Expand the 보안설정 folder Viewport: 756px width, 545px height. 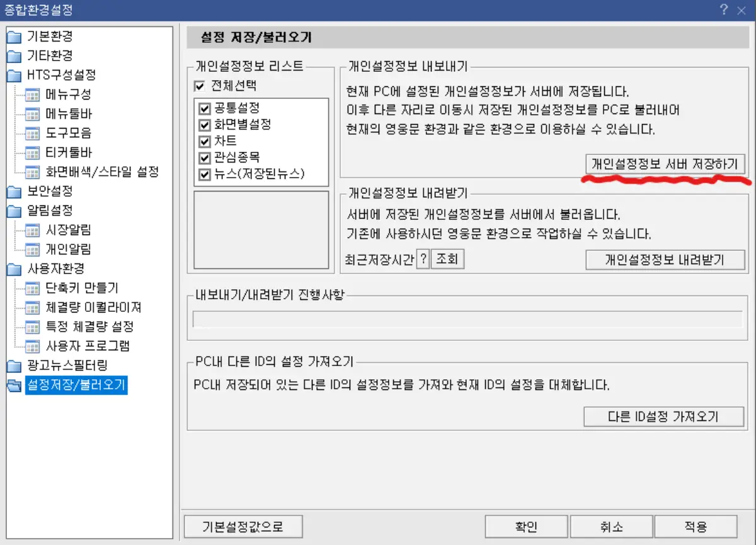13,191
